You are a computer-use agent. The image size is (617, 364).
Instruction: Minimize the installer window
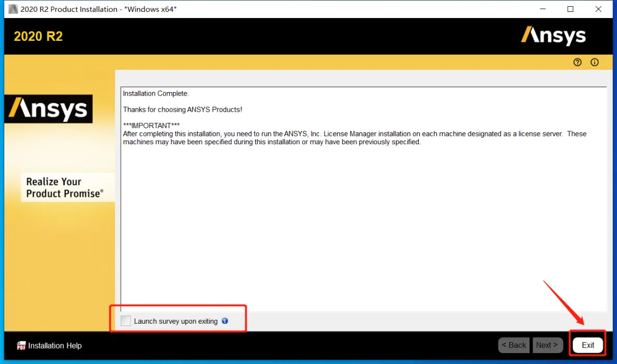coord(542,9)
